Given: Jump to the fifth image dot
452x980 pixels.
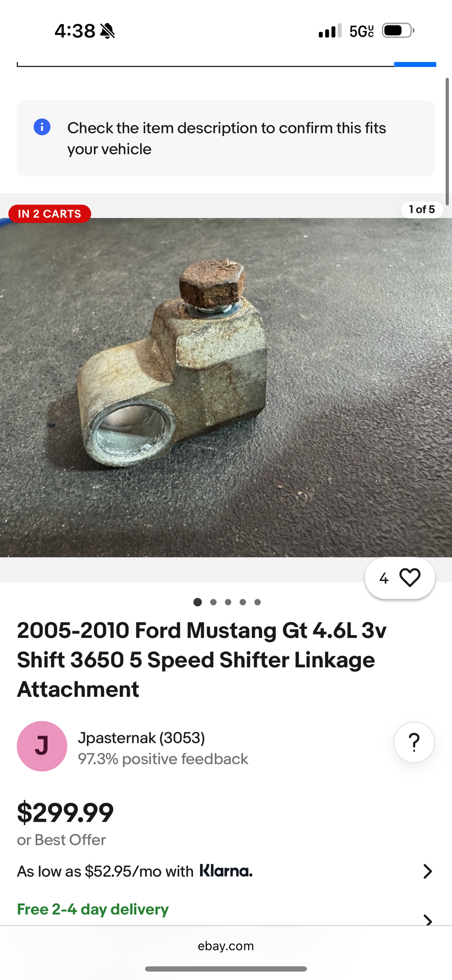Looking at the screenshot, I should (257, 602).
